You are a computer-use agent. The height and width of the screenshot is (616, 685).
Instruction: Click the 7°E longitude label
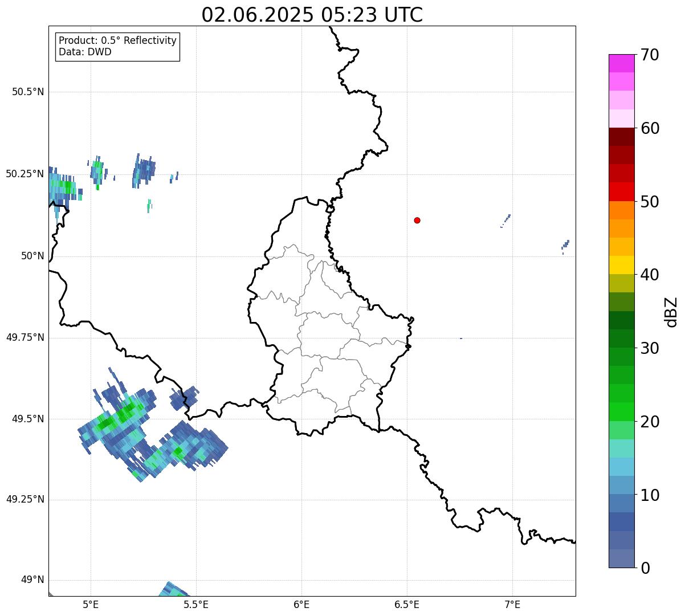(x=512, y=604)
